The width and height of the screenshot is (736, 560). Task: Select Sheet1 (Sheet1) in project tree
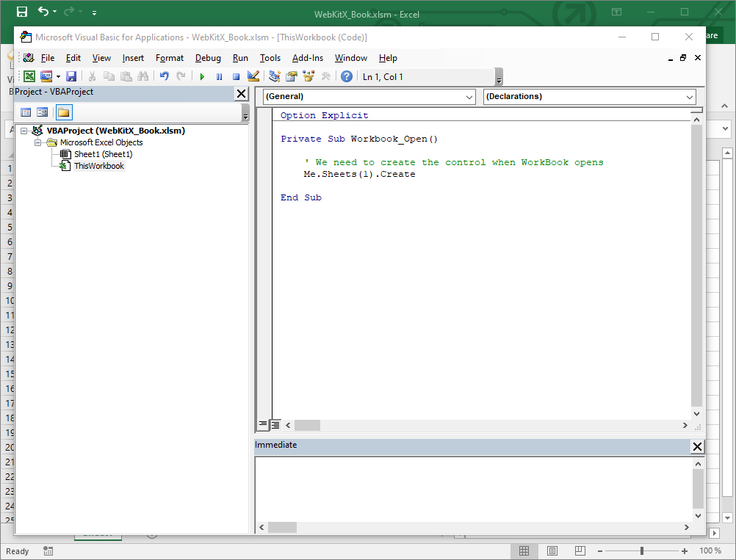coord(104,154)
